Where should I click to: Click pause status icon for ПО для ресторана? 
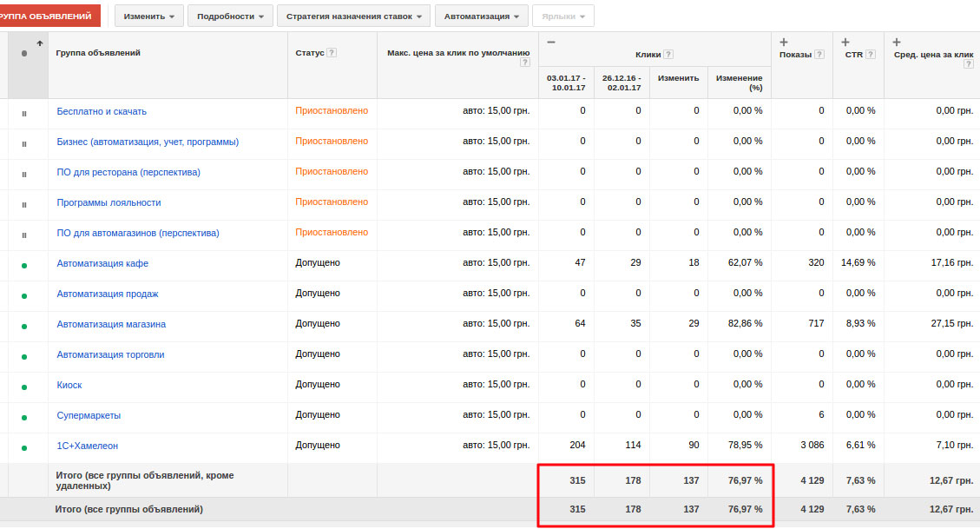(x=24, y=175)
